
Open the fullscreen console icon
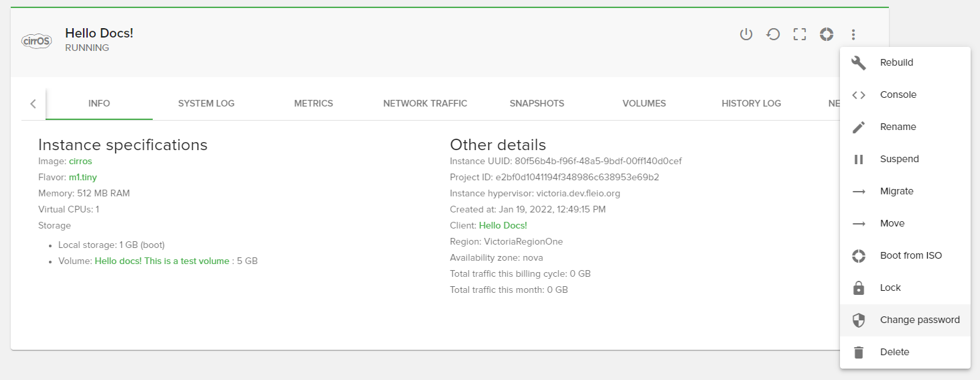[799, 34]
